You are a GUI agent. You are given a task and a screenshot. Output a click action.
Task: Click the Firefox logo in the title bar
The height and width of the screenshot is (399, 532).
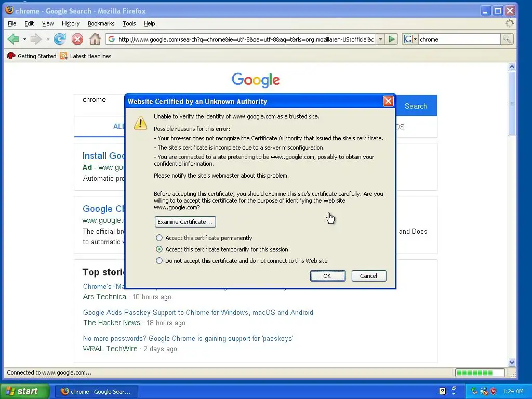pyautogui.click(x=9, y=10)
